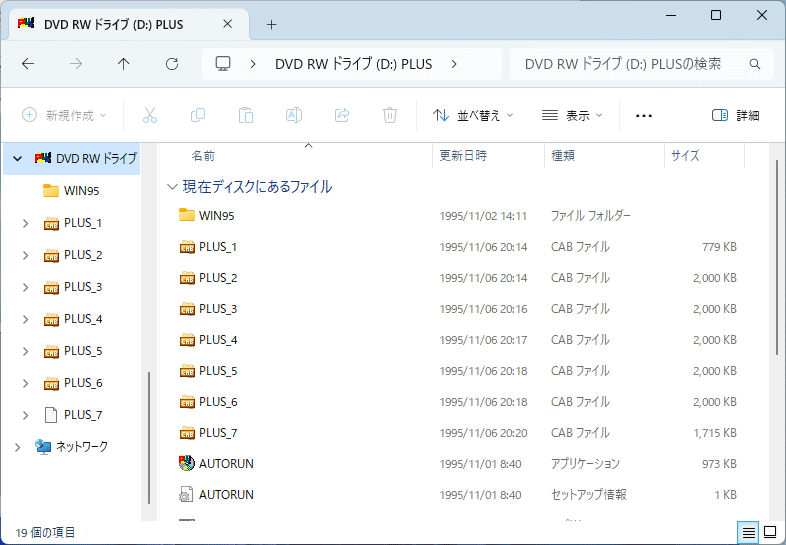Select PLUS_2 file name in list

pyautogui.click(x=218, y=278)
